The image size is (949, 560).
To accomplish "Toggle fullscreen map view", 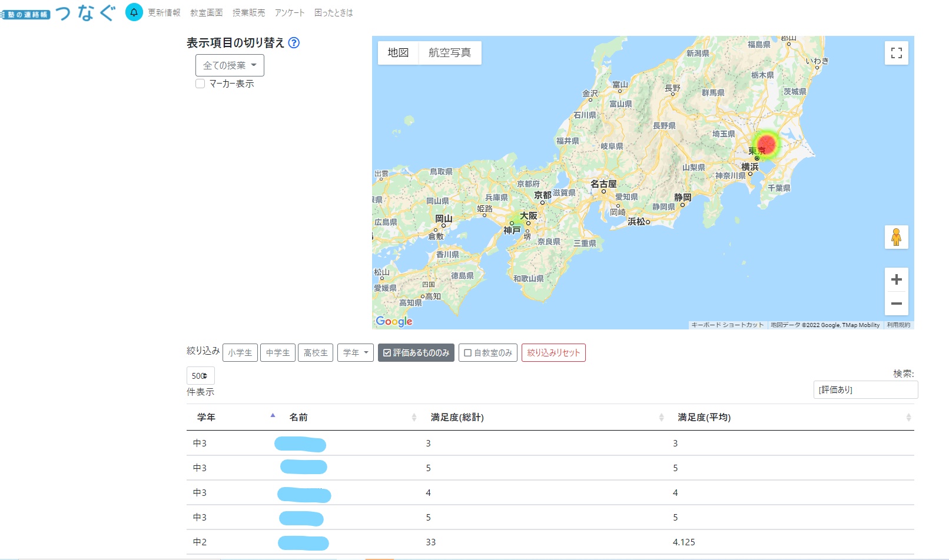I will (x=897, y=53).
